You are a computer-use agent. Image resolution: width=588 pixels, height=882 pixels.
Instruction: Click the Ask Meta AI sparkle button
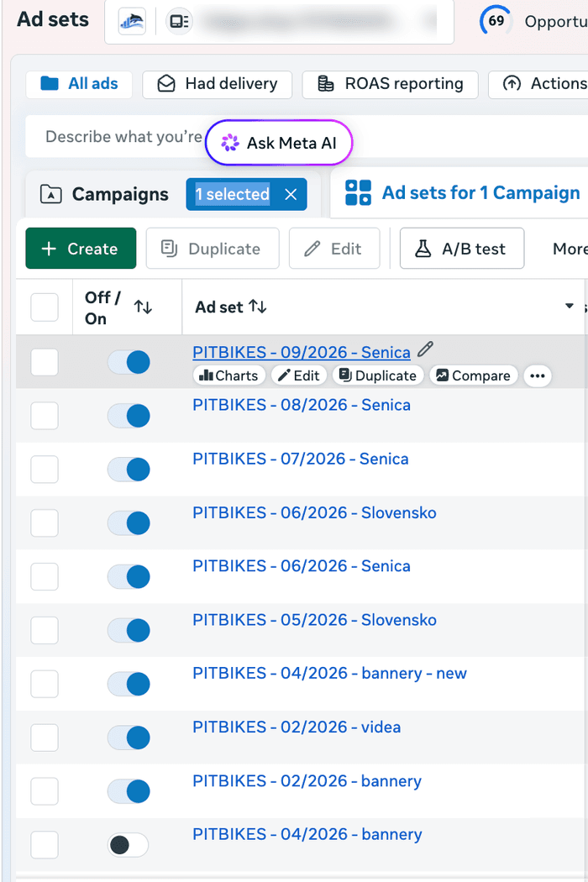(279, 143)
